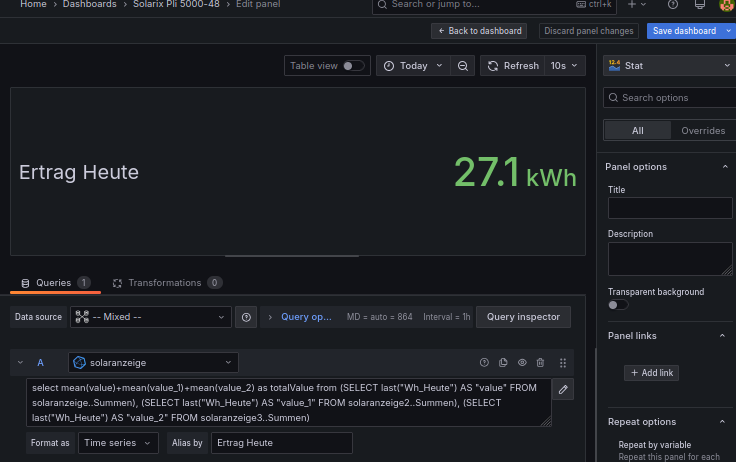736x462 pixels.
Task: Open the news feed icon
Action: pyautogui.click(x=700, y=5)
